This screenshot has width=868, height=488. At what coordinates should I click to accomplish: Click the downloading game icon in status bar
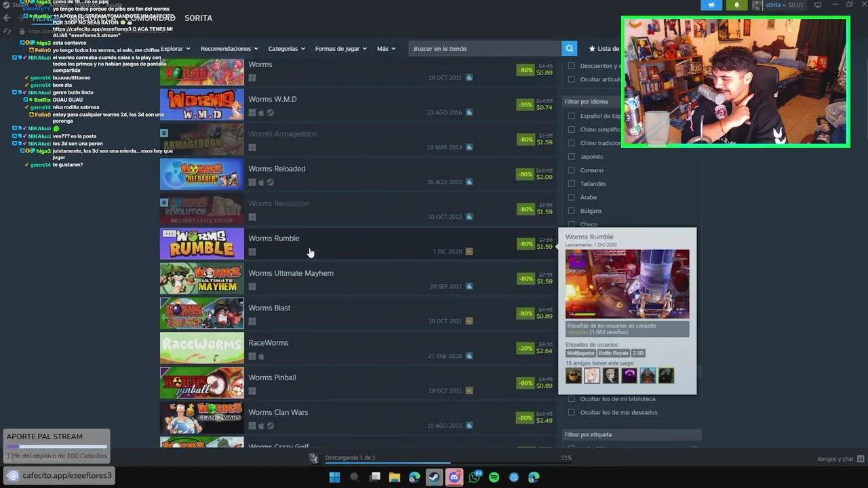[x=314, y=458]
